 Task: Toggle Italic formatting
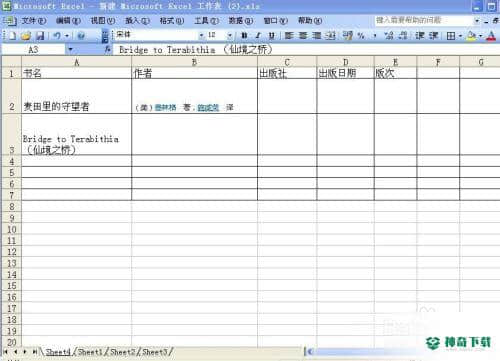tap(258, 35)
